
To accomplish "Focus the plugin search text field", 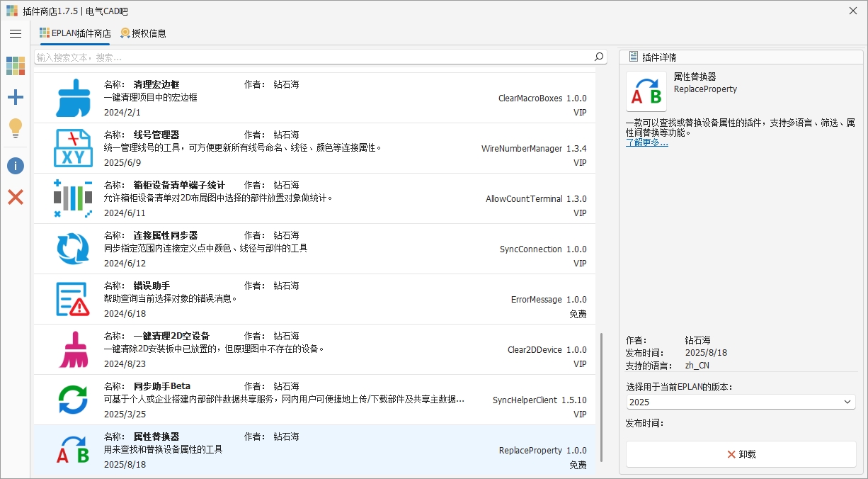I will click(314, 57).
